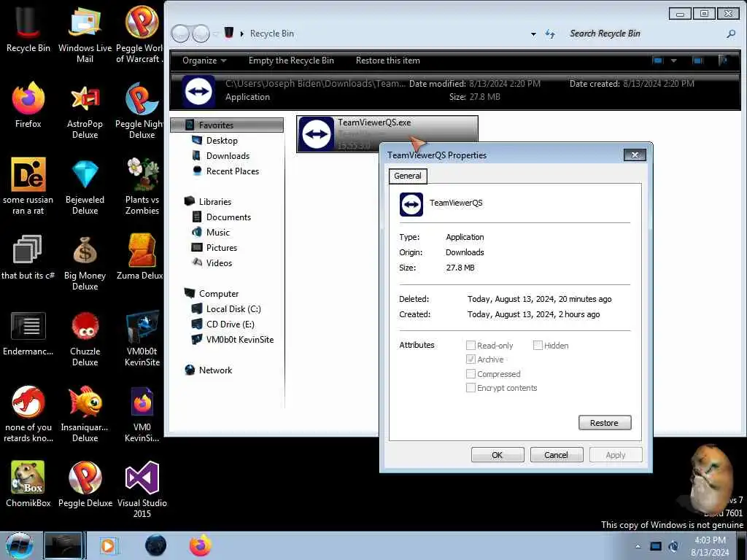This screenshot has height=560, width=747.
Task: Open the Firefox desktop shortcut
Action: coord(28,105)
